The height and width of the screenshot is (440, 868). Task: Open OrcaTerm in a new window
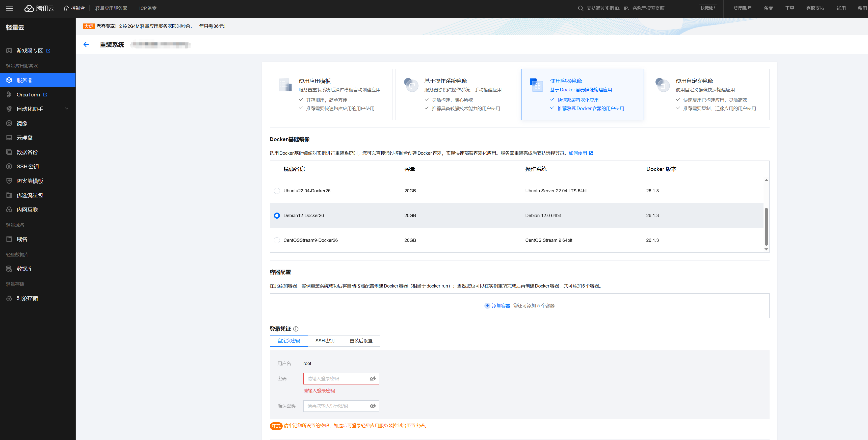point(29,94)
